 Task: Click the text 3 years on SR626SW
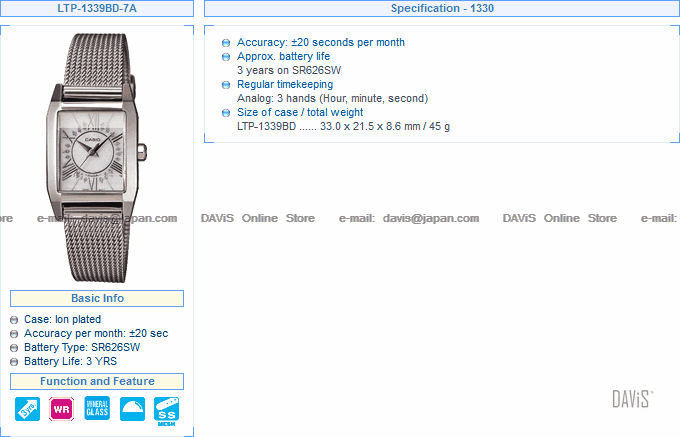[x=289, y=70]
